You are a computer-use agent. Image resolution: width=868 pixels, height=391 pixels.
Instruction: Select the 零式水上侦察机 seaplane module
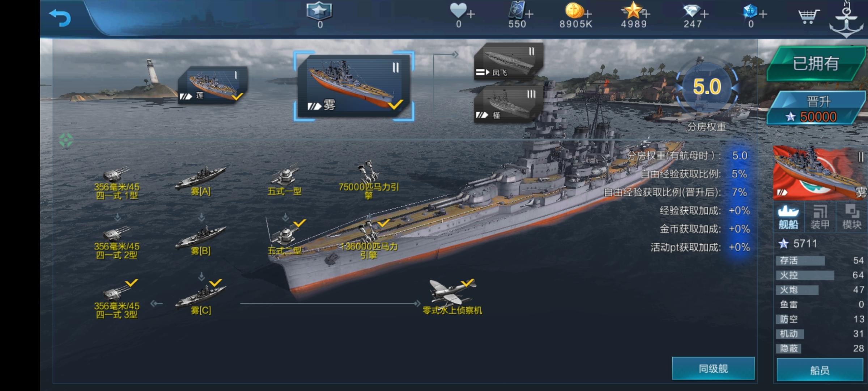point(452,297)
